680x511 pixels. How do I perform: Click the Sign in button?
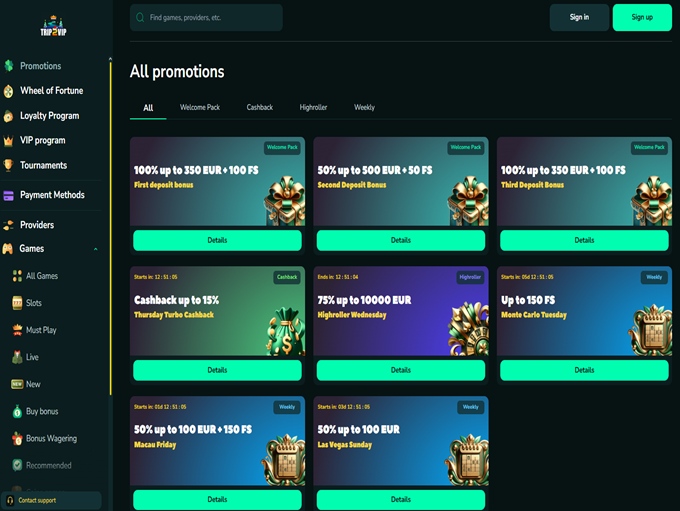click(579, 17)
